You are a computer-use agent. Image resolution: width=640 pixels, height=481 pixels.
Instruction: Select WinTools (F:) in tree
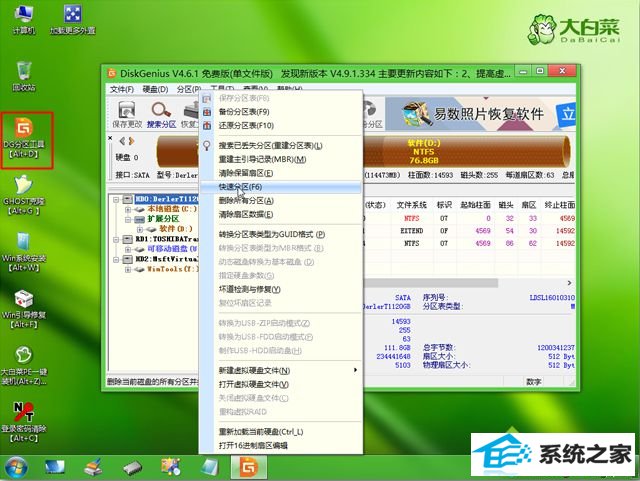[x=172, y=269]
